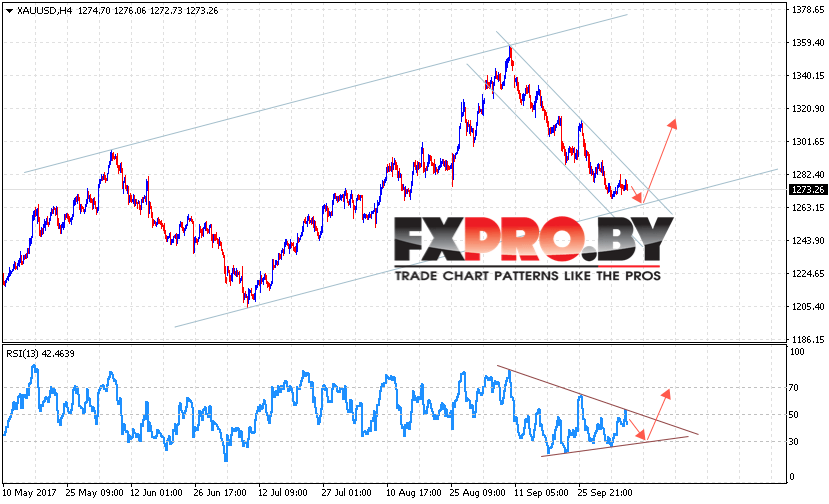Image resolution: width=829 pixels, height=504 pixels.
Task: Click the 1205.40 price scale level
Action: pos(808,307)
